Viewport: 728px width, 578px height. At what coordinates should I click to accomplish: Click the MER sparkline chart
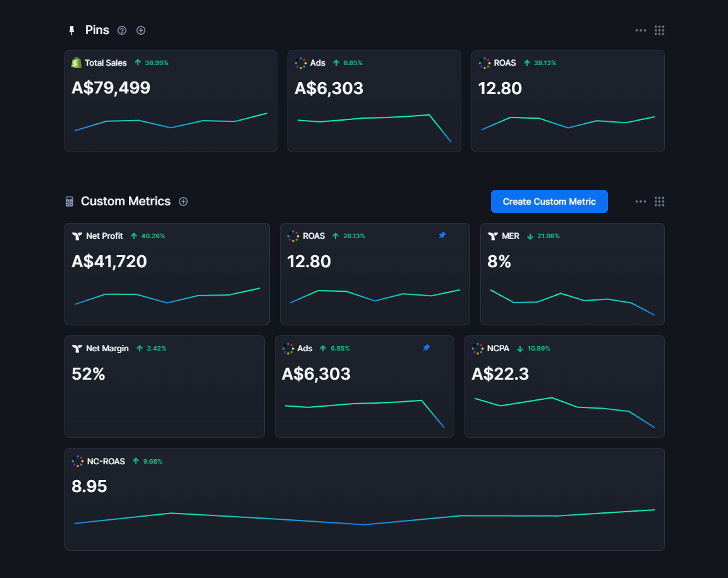point(572,301)
